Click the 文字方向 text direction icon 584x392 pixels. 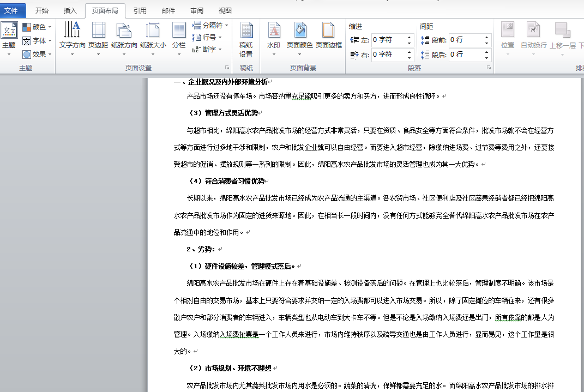coord(72,29)
